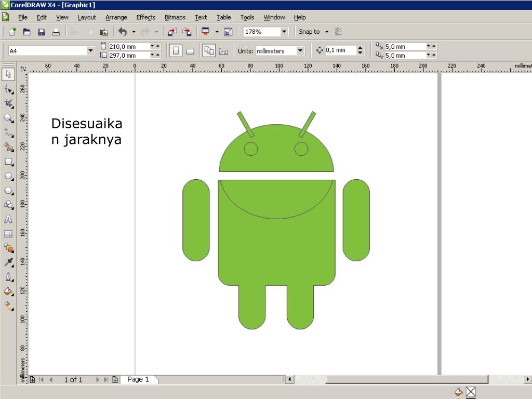Select the Crop tool
The height and width of the screenshot is (399, 532).
(8, 103)
